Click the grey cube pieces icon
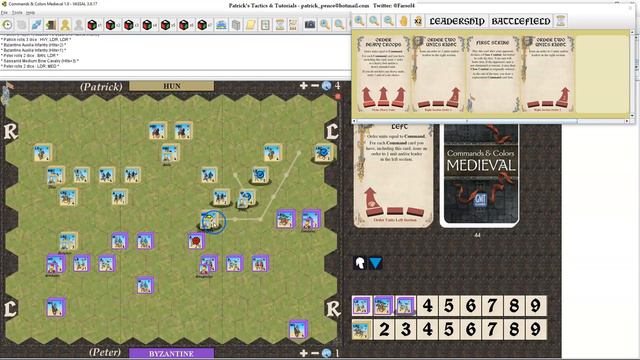Viewport: 640px width, 360px height. (x=236, y=25)
